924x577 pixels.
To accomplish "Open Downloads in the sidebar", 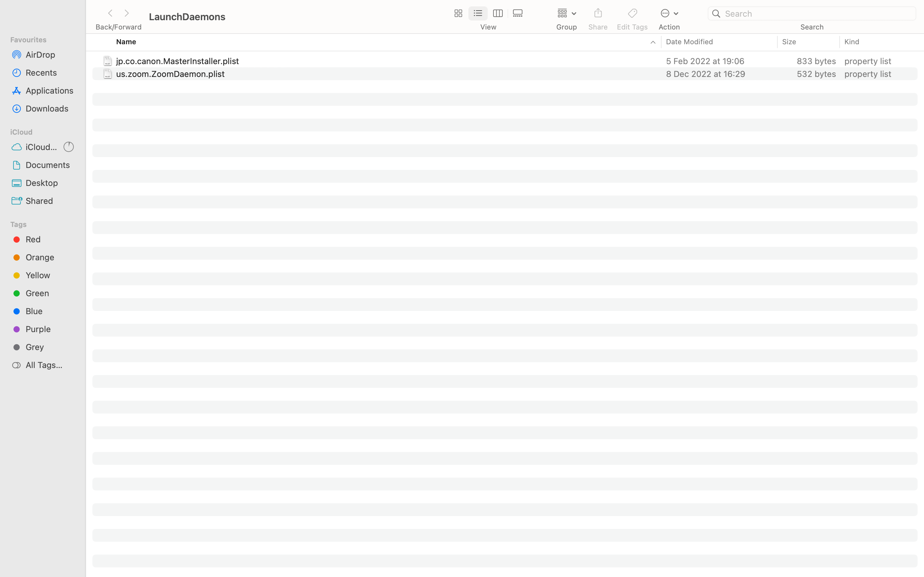I will click(x=47, y=108).
